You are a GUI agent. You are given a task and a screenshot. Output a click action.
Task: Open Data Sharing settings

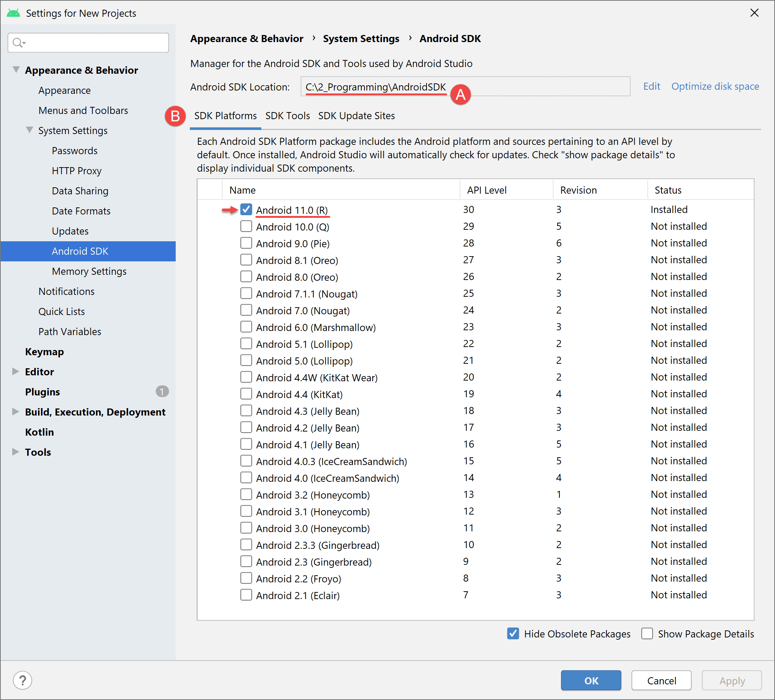(80, 191)
